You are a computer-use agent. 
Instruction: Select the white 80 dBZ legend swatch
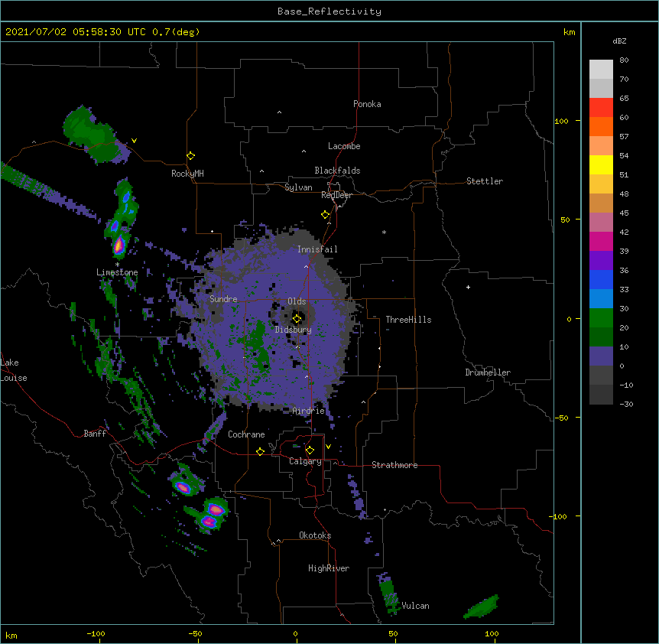(601, 69)
